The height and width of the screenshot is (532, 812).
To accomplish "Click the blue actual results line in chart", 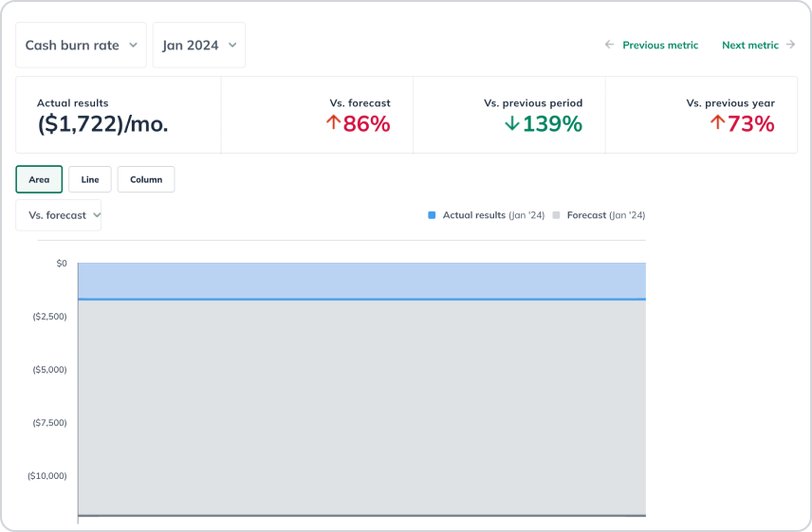I will (x=360, y=299).
